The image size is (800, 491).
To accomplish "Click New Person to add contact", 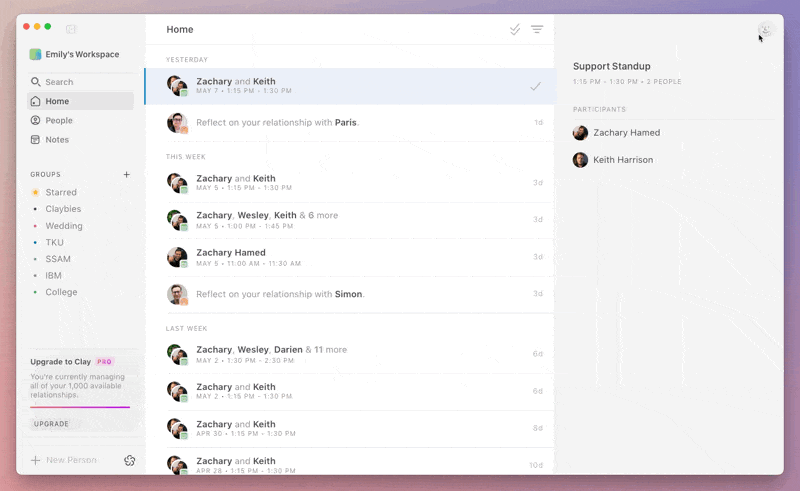I will coord(70,460).
